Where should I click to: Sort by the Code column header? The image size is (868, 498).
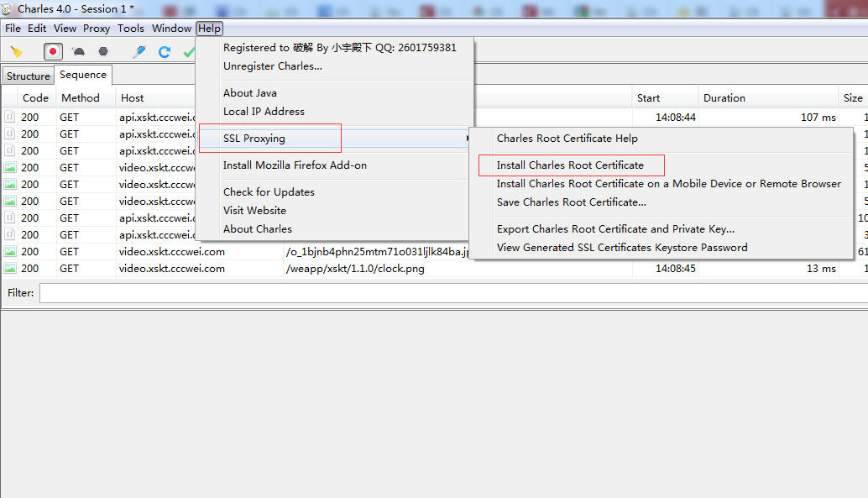pyautogui.click(x=35, y=98)
